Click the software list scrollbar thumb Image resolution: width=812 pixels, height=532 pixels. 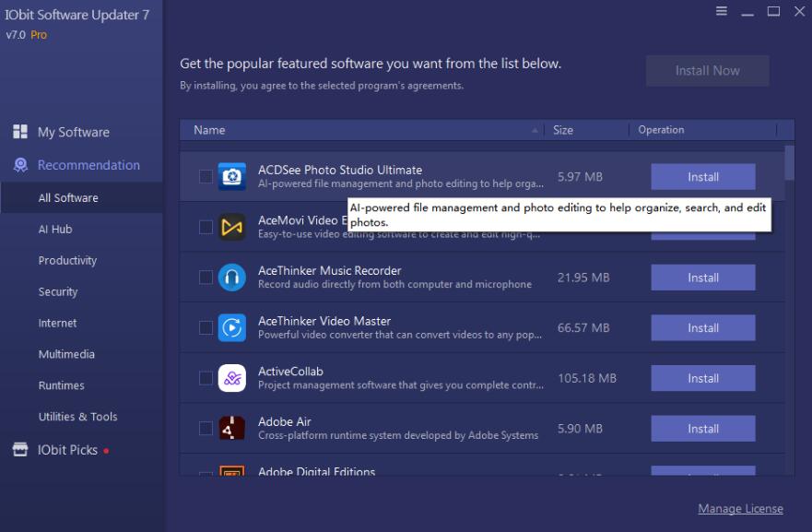click(789, 162)
